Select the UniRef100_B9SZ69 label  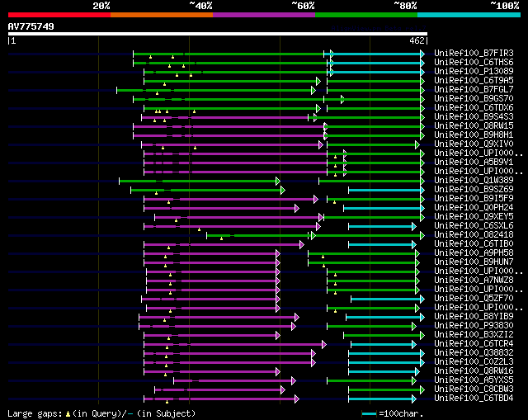[x=474, y=190]
